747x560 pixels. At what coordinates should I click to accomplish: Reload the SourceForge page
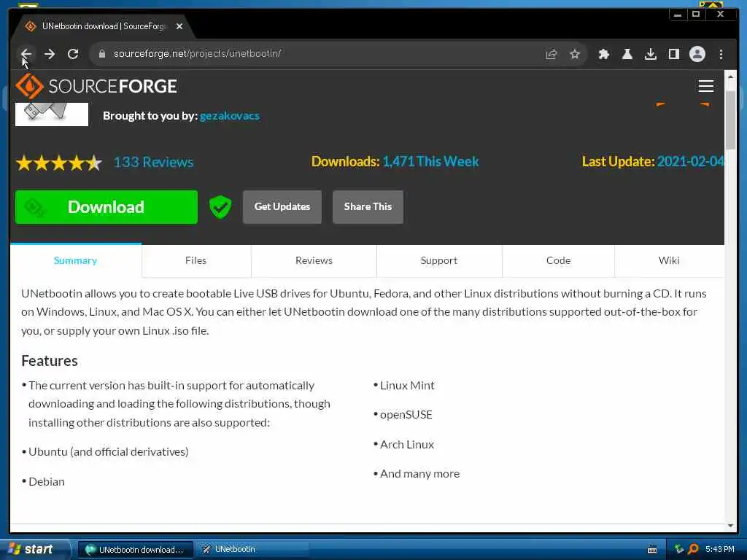[73, 54]
